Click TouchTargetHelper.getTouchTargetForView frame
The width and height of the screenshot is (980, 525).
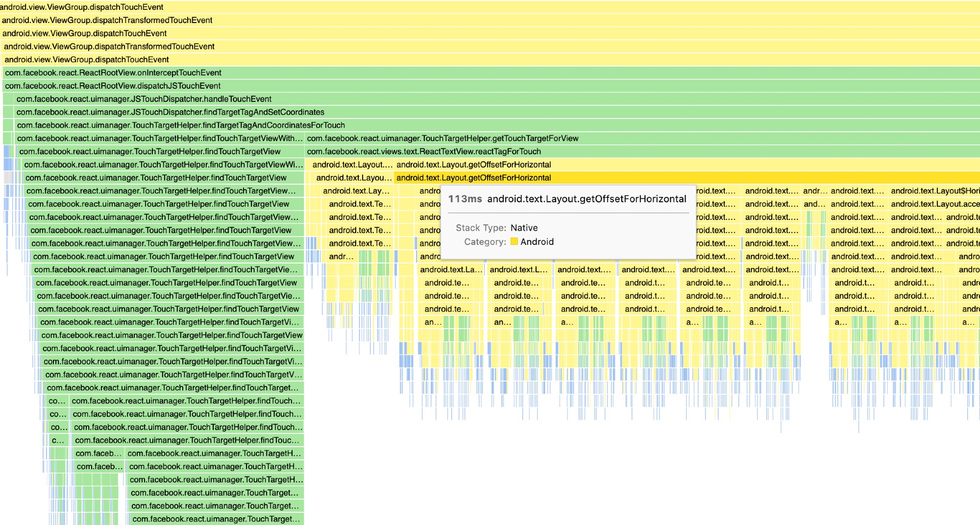point(442,139)
